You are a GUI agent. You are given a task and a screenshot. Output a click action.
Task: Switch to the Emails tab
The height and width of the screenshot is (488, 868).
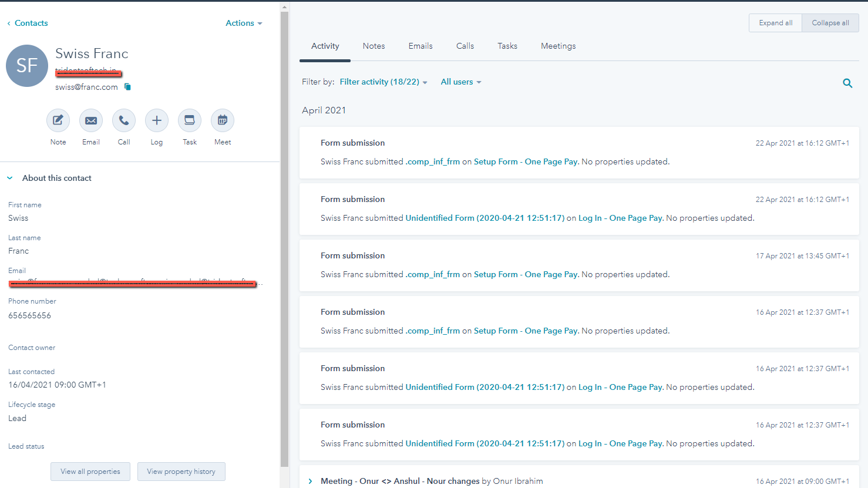click(420, 46)
